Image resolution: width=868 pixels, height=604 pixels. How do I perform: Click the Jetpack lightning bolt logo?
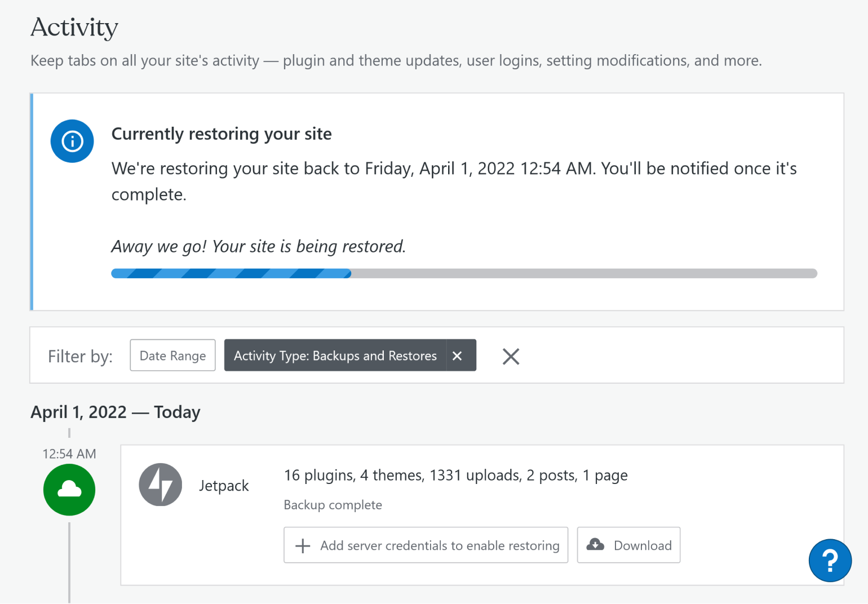pyautogui.click(x=161, y=485)
